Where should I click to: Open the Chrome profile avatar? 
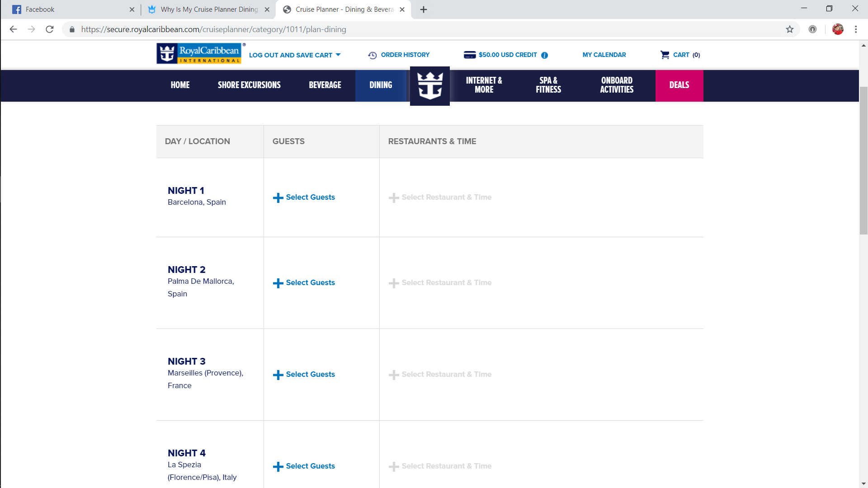[x=838, y=29]
